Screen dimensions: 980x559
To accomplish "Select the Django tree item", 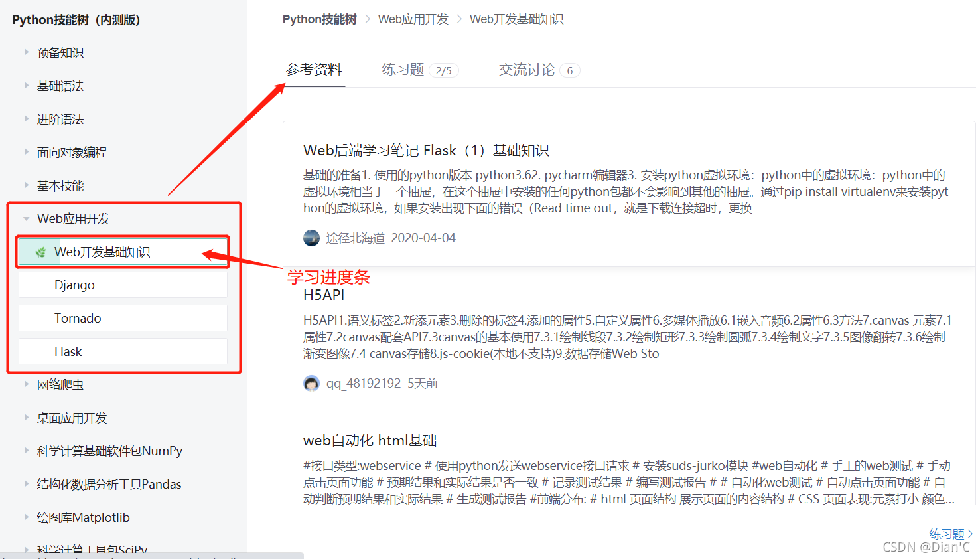I will pyautogui.click(x=123, y=285).
